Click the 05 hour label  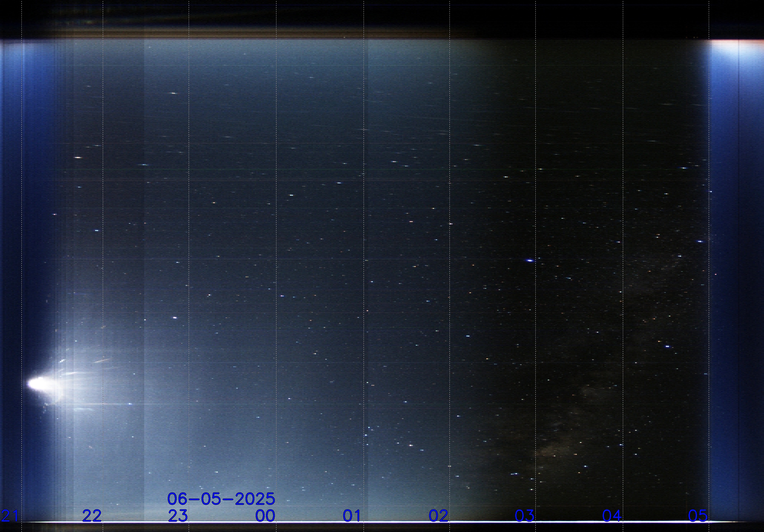[698, 516]
